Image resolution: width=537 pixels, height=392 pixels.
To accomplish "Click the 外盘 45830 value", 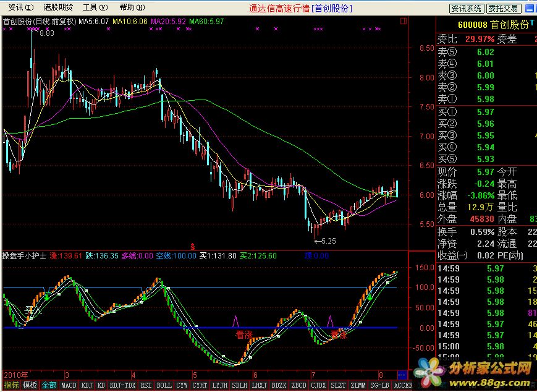I will [482, 219].
